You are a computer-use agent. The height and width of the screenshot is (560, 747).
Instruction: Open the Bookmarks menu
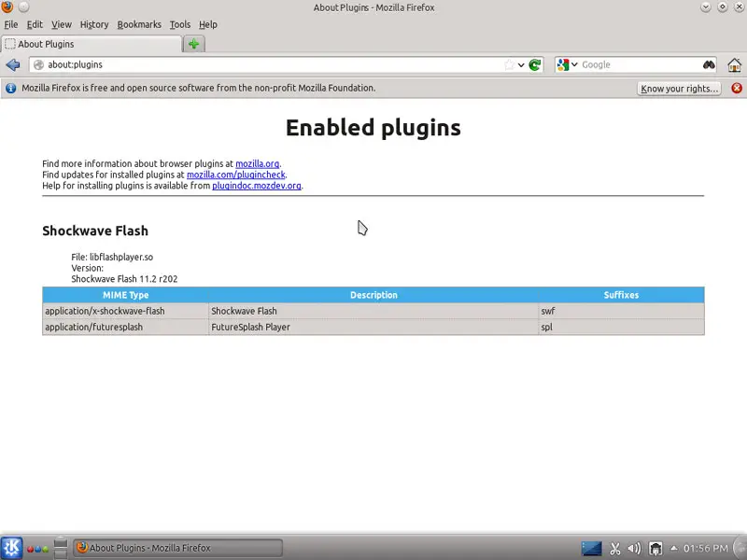(139, 24)
